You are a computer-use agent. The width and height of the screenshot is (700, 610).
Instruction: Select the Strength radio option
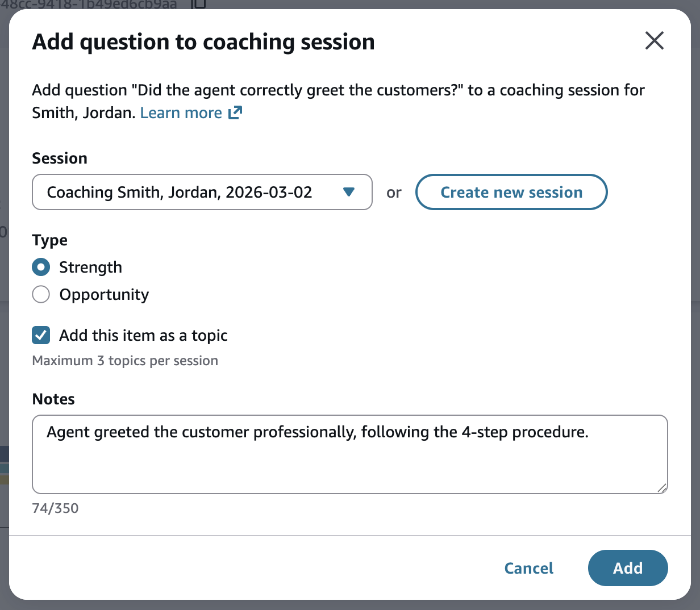[40, 267]
